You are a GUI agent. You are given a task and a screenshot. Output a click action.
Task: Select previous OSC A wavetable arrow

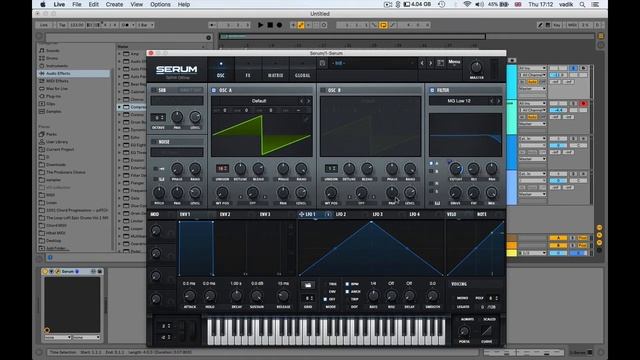click(x=302, y=101)
